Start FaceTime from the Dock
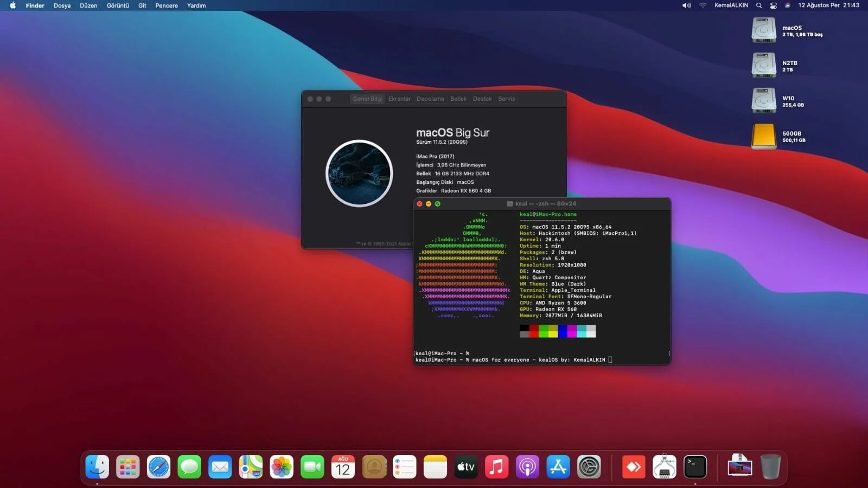 click(x=312, y=467)
